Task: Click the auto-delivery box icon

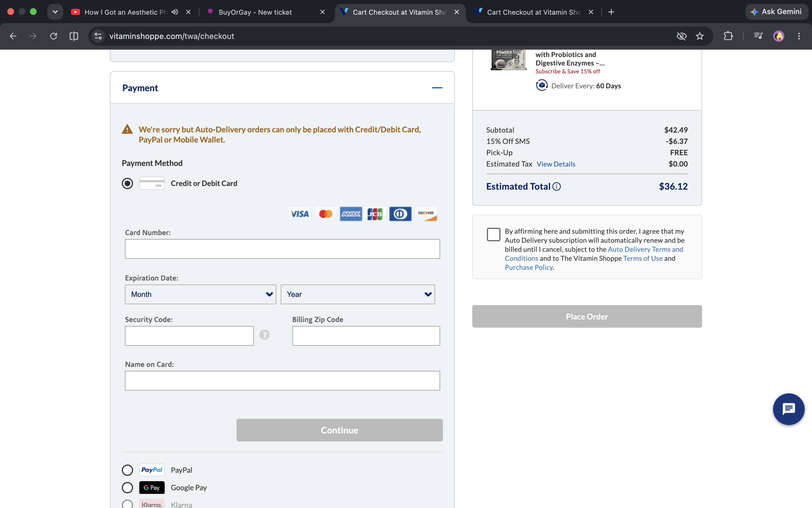Action: [x=542, y=85]
